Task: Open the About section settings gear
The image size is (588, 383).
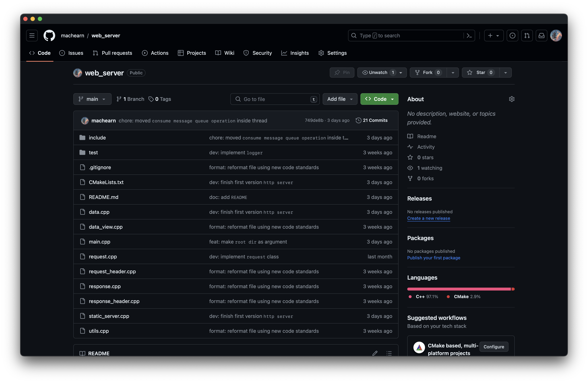Action: [x=511, y=99]
